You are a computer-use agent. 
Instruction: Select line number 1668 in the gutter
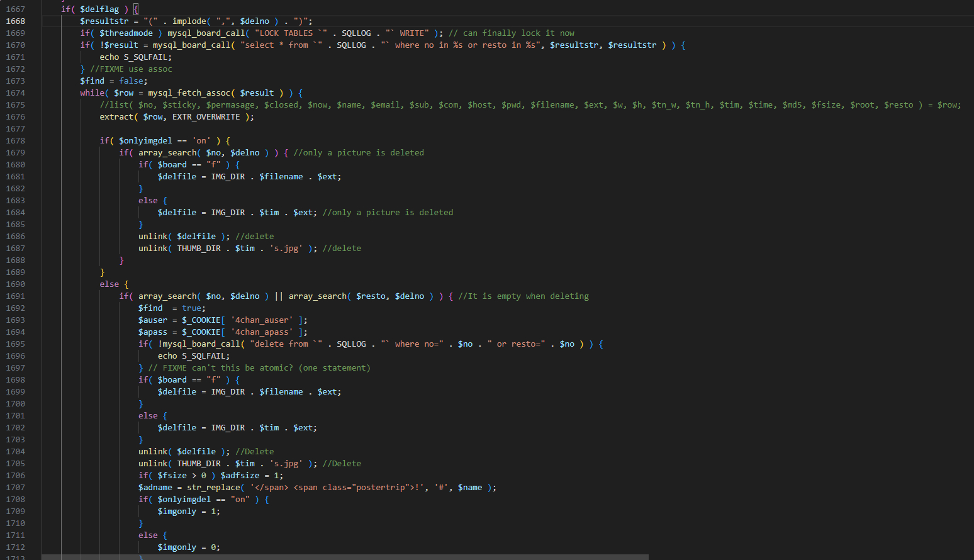point(16,21)
